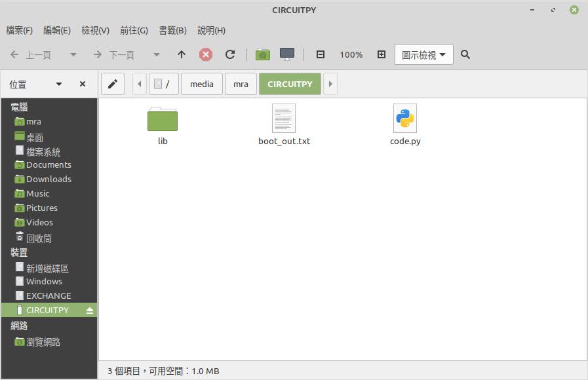Screen dimensions: 588x380
Task: Jump to mra in path bar
Action: 241,84
